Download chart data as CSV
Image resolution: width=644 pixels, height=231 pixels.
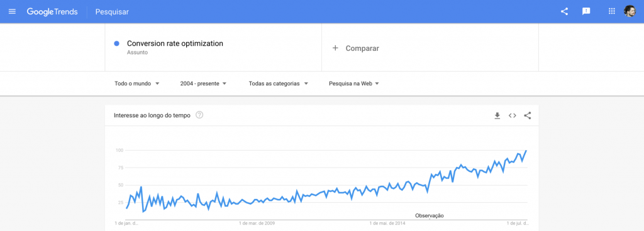coord(497,115)
